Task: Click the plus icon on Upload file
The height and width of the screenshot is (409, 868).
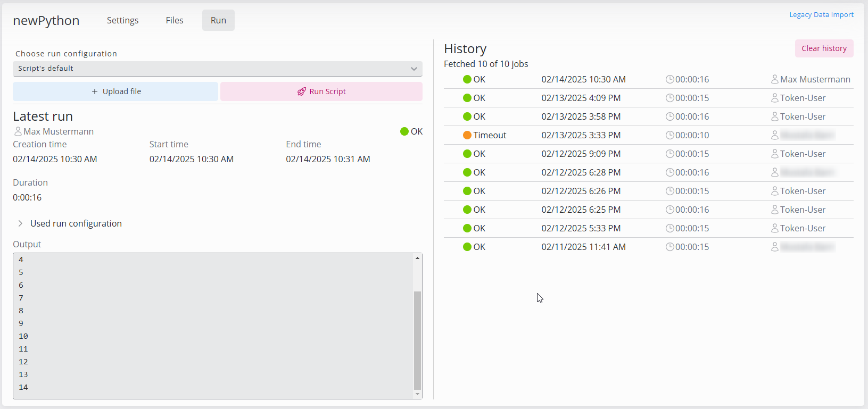Action: [x=95, y=91]
